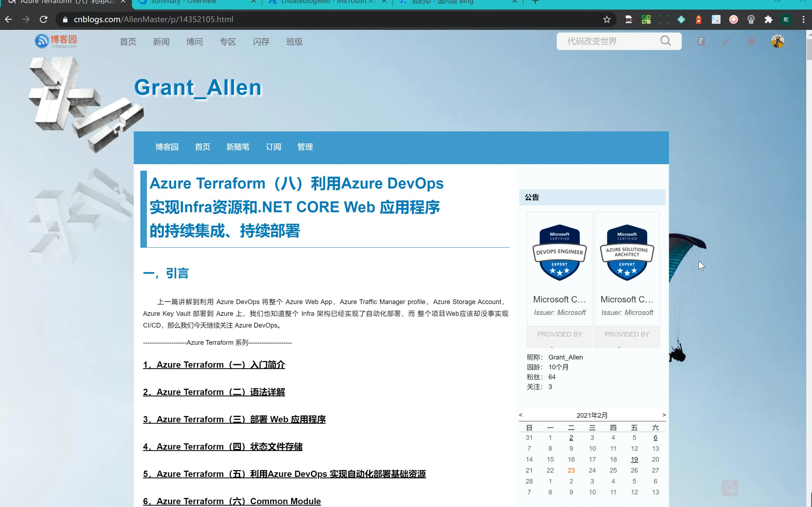Open link Azure Terraform（六）Common Module

(232, 501)
